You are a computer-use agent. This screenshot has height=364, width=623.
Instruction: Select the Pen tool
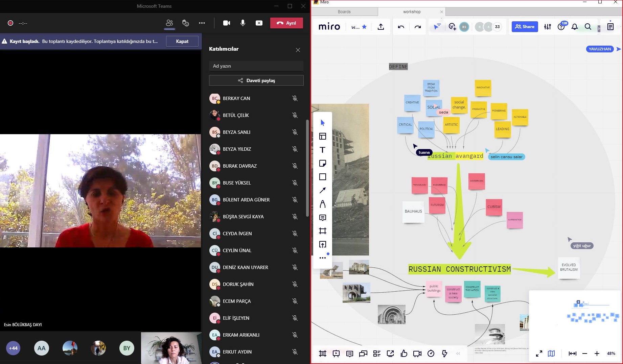coord(323,204)
